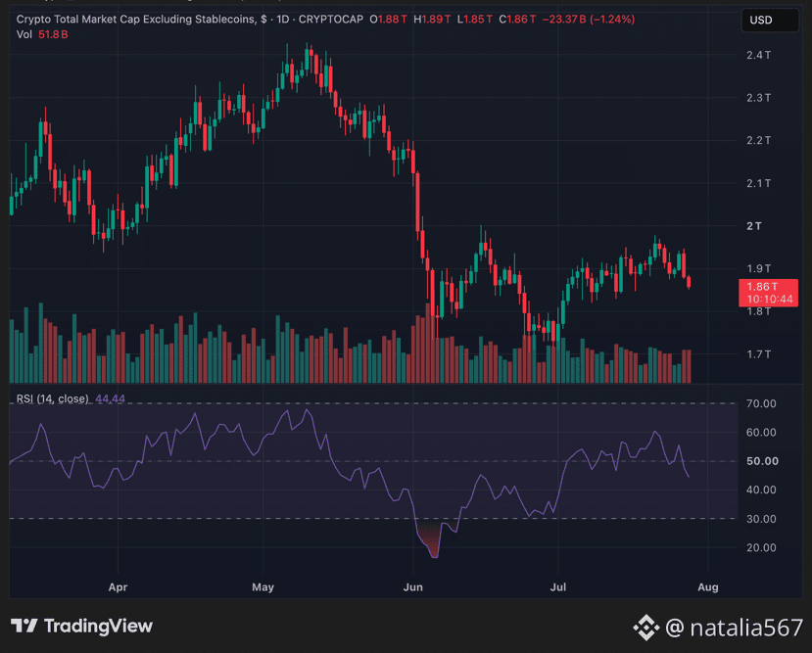Click the May date label on time axis
The image size is (812, 653).
coord(263,587)
